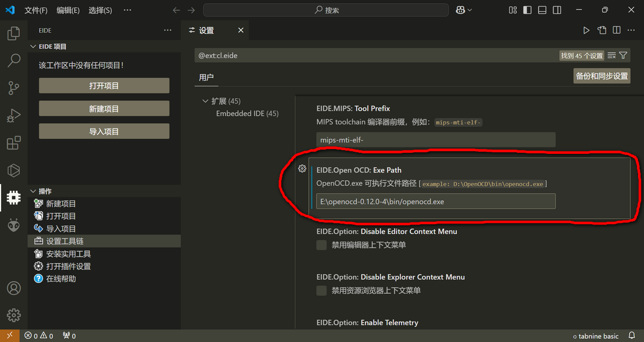Open the Manage gear at activity bar bottom
The height and width of the screenshot is (342, 644).
point(13,315)
